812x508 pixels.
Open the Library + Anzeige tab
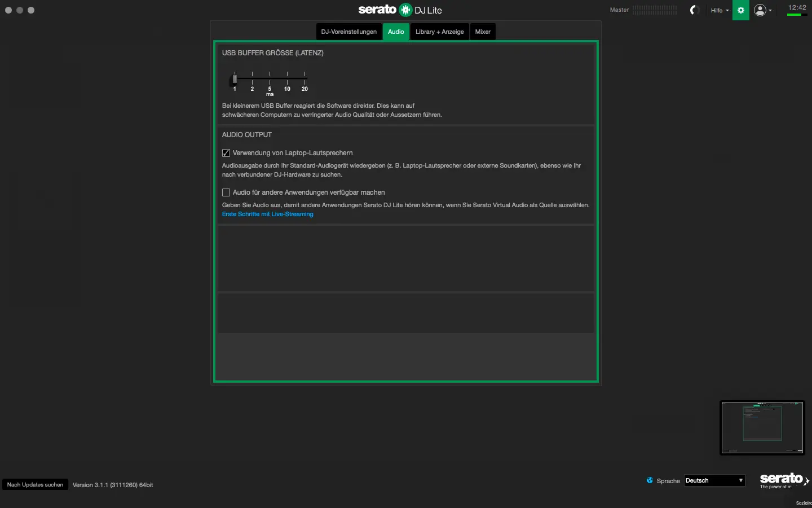[439, 32]
